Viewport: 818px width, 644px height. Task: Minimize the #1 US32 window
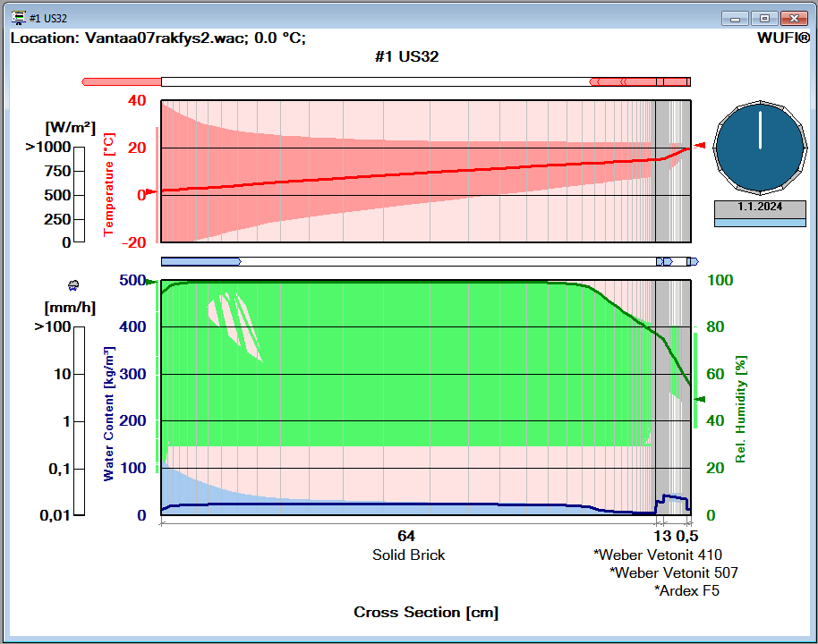[x=737, y=18]
